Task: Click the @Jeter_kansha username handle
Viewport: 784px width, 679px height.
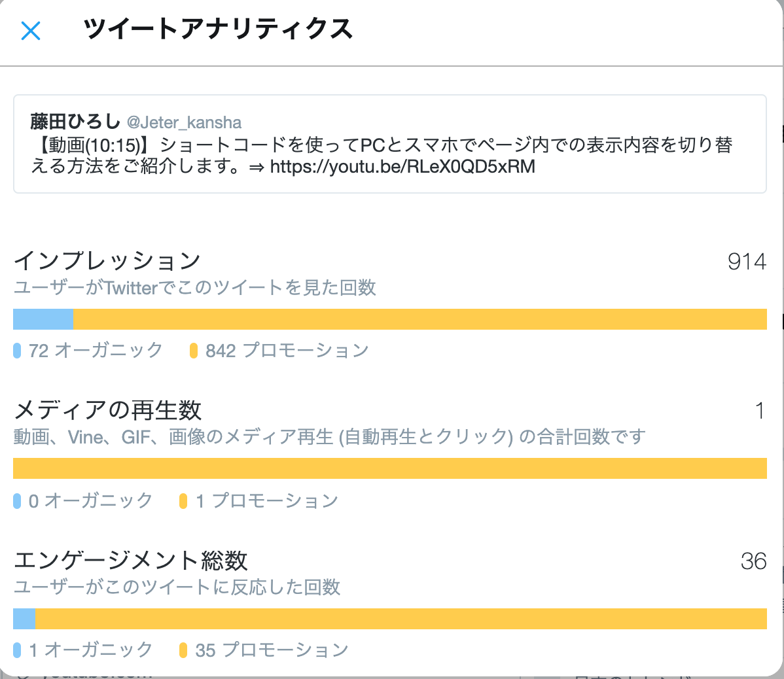Action: [x=184, y=122]
